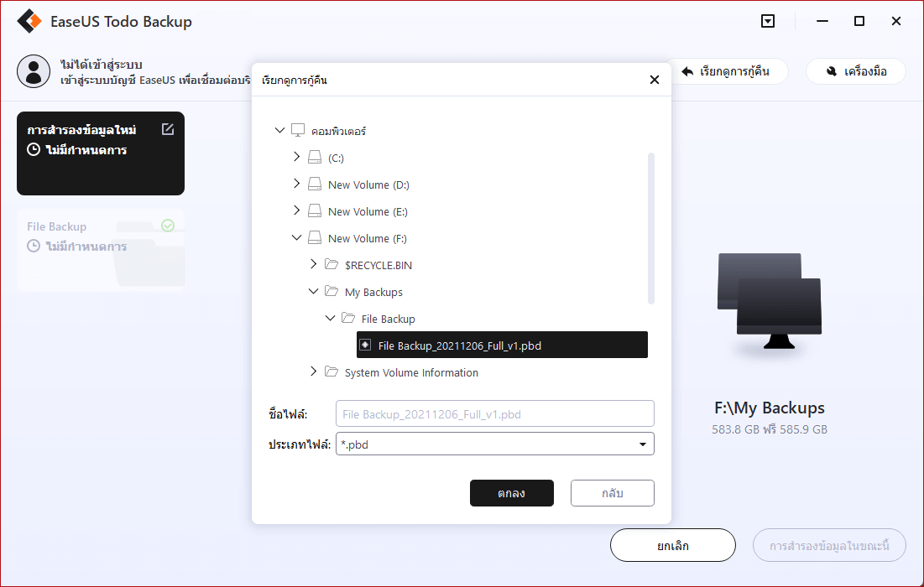Select the New Volume (F:) label
This screenshot has width=924, height=587.
(x=367, y=238)
